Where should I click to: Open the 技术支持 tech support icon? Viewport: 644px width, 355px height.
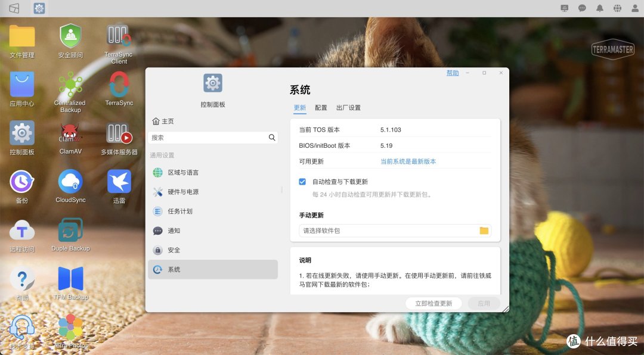click(22, 328)
